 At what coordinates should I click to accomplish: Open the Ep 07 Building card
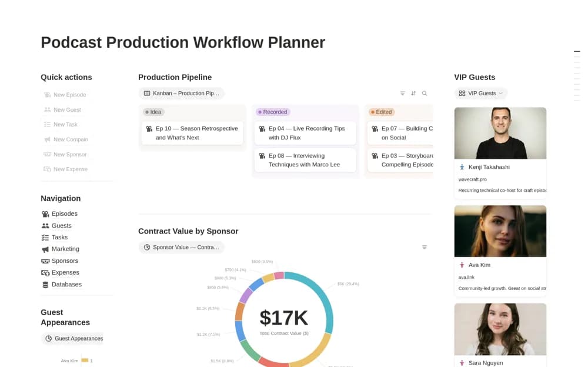point(400,134)
